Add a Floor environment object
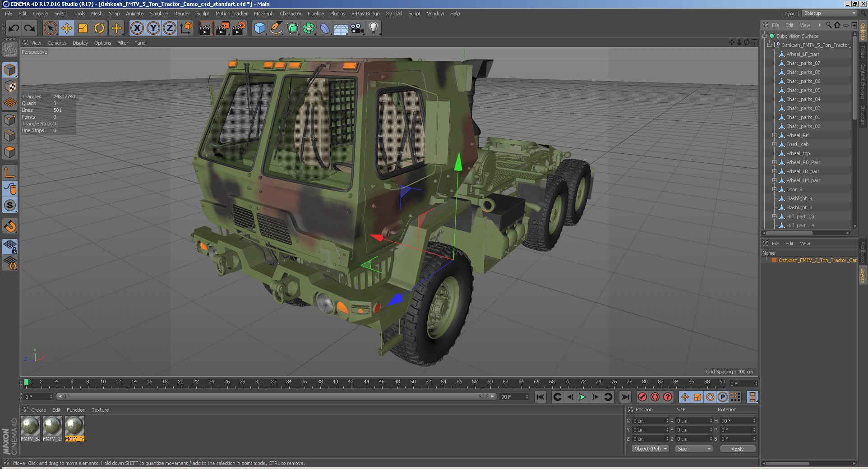This screenshot has height=469, width=868. click(x=341, y=28)
